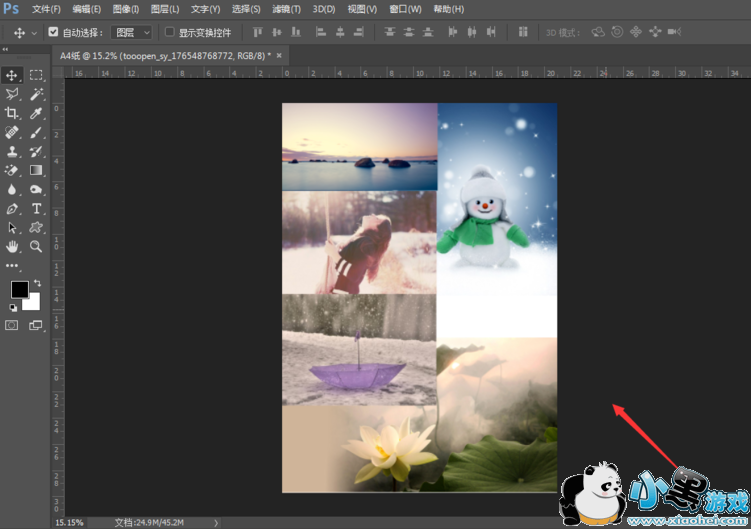Toggle Quick Mask mode icon
The height and width of the screenshot is (529, 751).
(x=13, y=325)
